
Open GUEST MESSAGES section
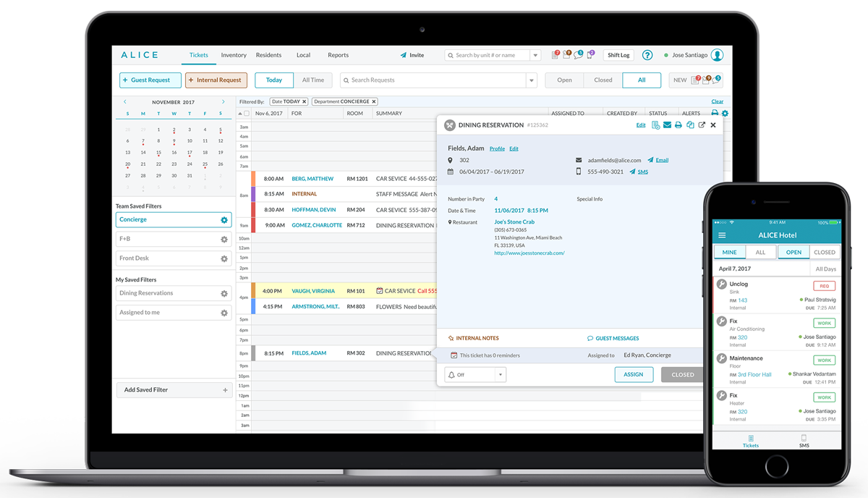[x=613, y=338]
